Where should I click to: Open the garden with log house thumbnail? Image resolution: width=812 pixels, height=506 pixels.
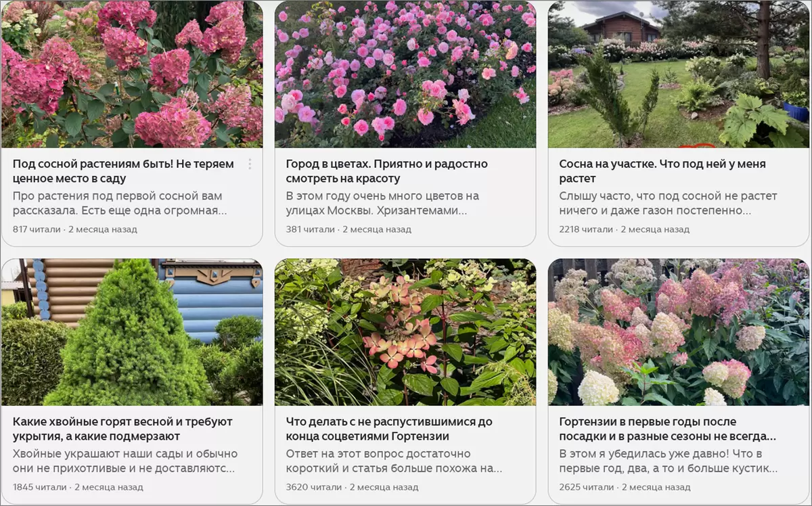679,74
